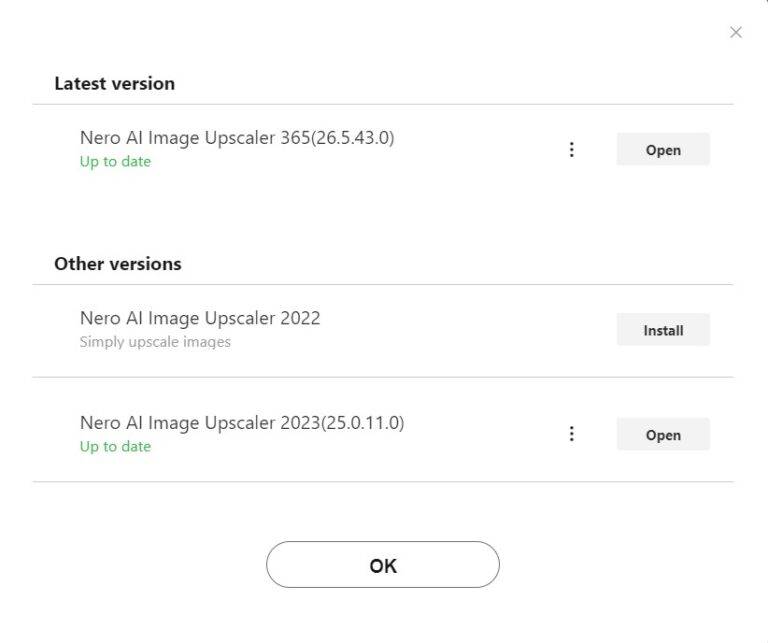Click the "Simply upscale images" description
The height and width of the screenshot is (643, 768).
pyautogui.click(x=155, y=342)
